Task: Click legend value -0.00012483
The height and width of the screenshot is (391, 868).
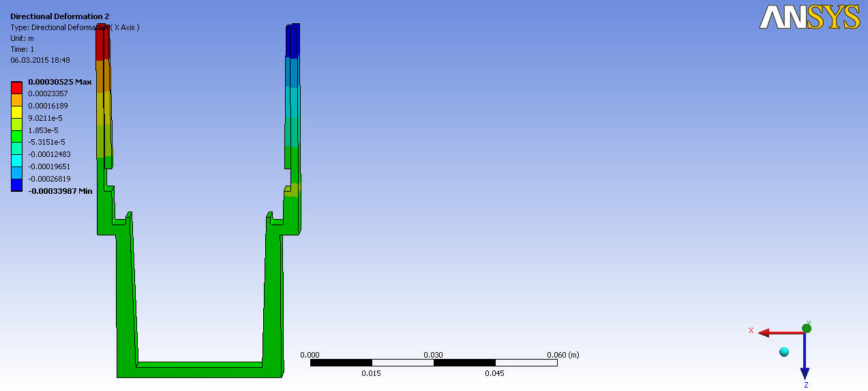Action: coord(48,154)
